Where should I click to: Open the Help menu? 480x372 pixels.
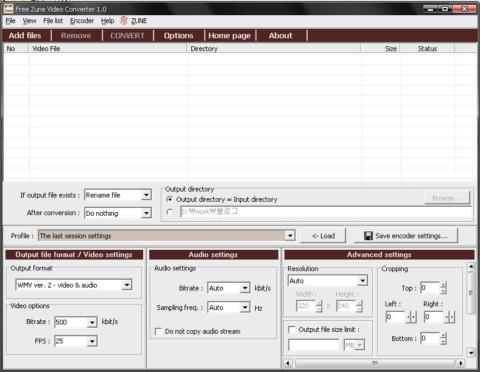[107, 21]
